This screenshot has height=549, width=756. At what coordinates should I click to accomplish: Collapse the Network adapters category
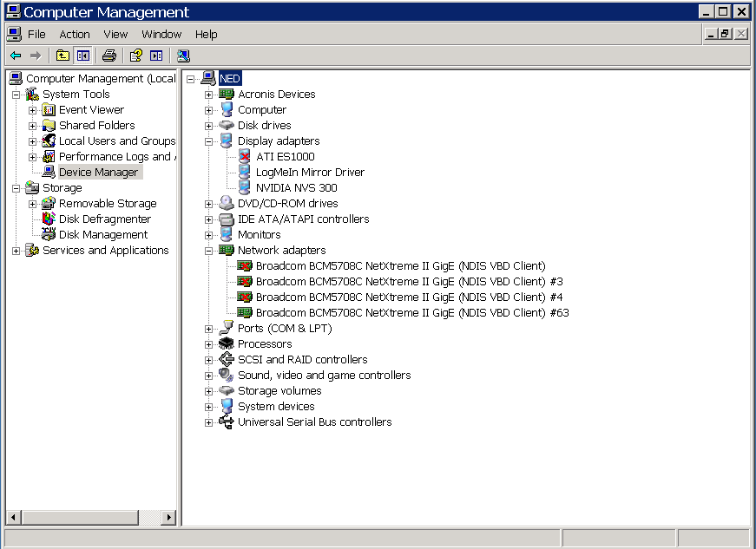209,251
